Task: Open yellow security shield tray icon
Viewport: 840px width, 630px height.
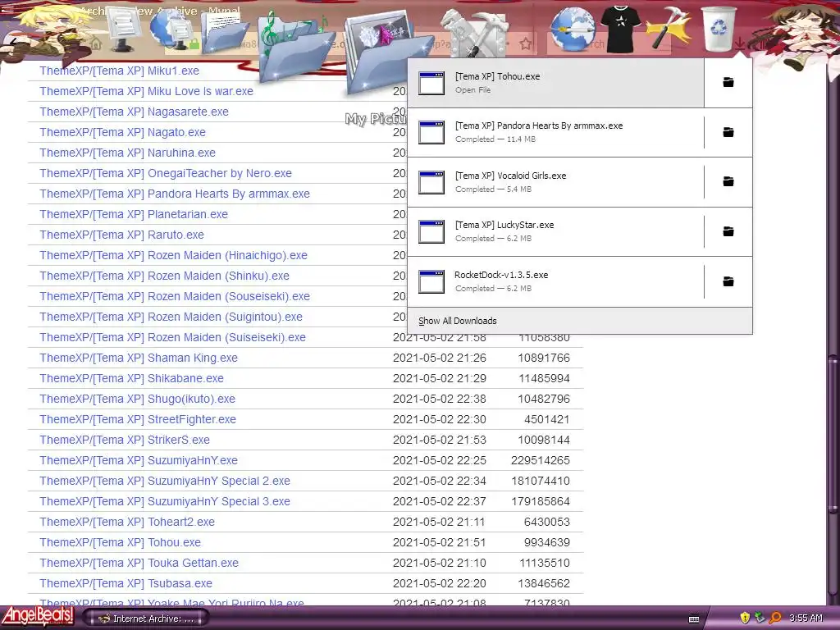Action: pyautogui.click(x=745, y=618)
